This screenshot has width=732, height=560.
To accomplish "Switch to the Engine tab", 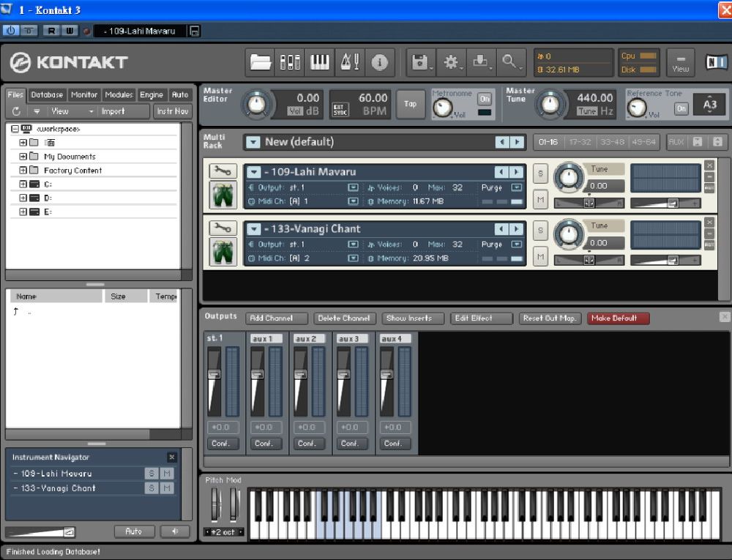I will point(152,94).
